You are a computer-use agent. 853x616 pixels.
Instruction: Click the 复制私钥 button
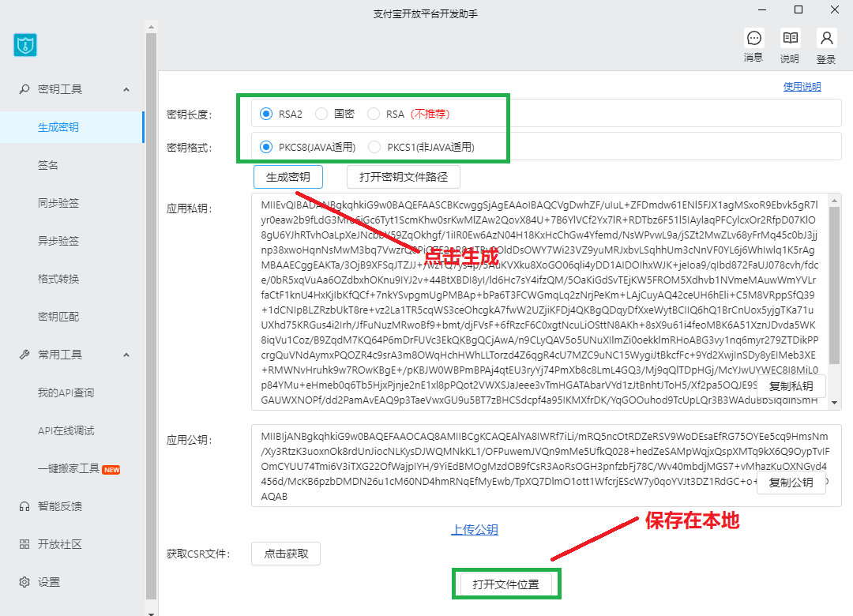[x=791, y=386]
